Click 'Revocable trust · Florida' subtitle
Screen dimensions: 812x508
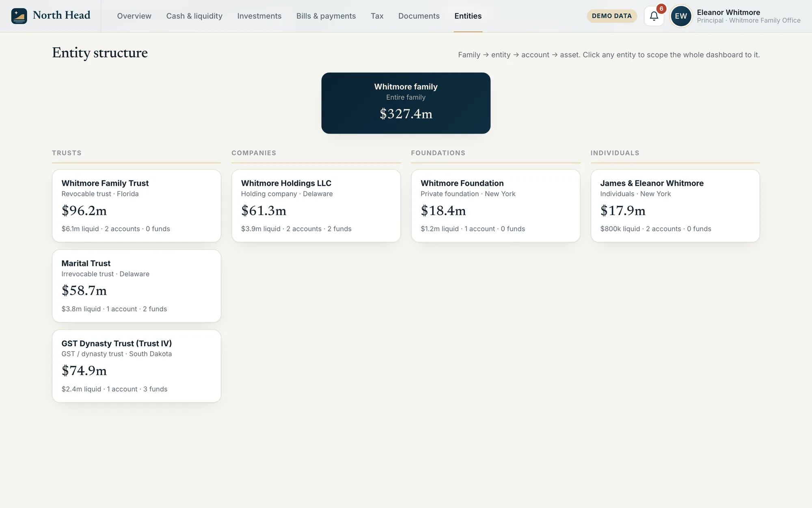[x=100, y=194]
